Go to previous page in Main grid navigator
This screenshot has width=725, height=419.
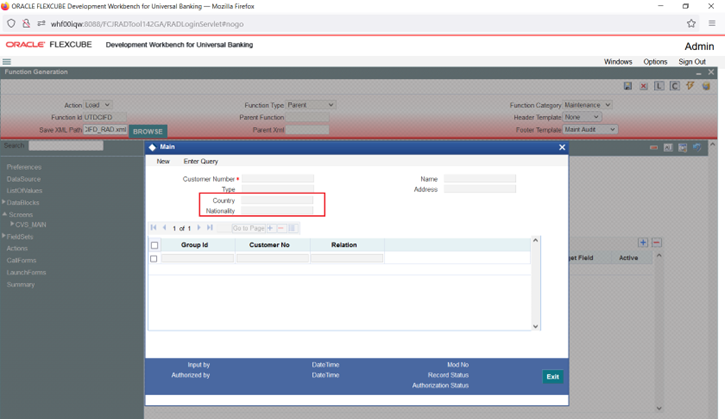[165, 228]
